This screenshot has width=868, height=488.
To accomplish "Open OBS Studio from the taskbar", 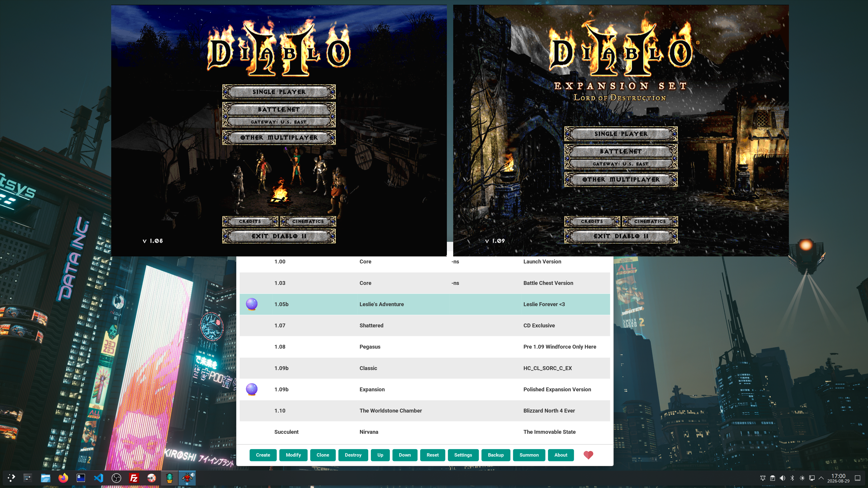I will (x=116, y=478).
